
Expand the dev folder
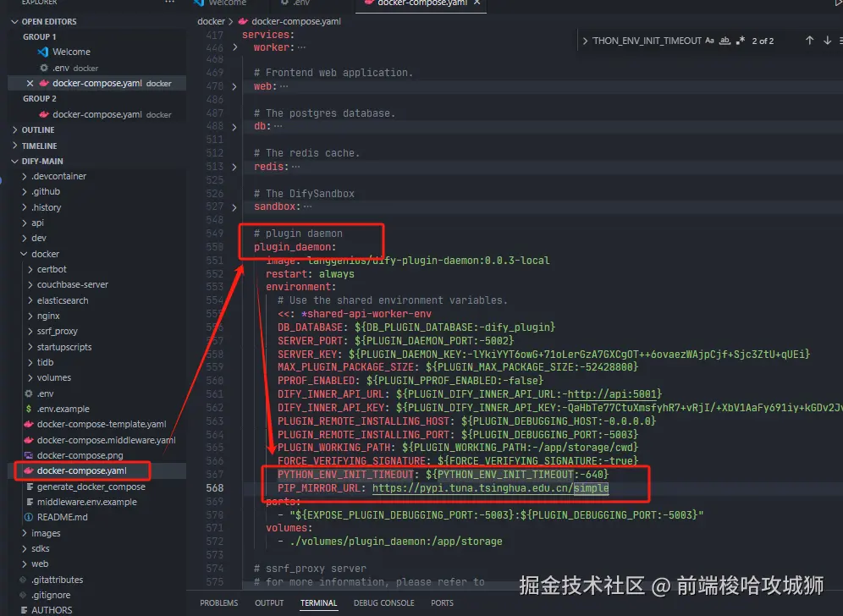(25, 238)
